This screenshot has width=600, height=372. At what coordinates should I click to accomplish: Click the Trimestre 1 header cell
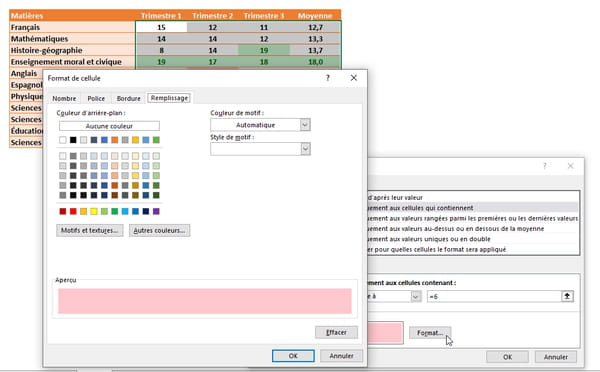[161, 16]
